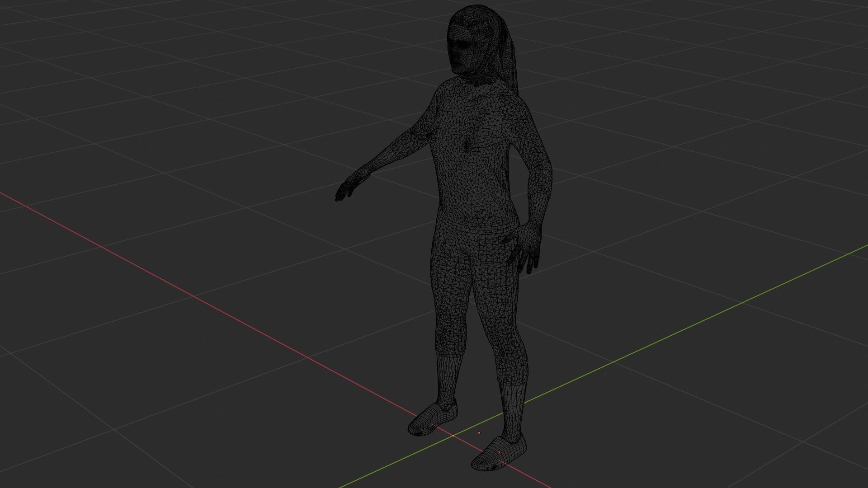Click the orange origin dot between the shoes
The image size is (868, 488).
coord(479,432)
